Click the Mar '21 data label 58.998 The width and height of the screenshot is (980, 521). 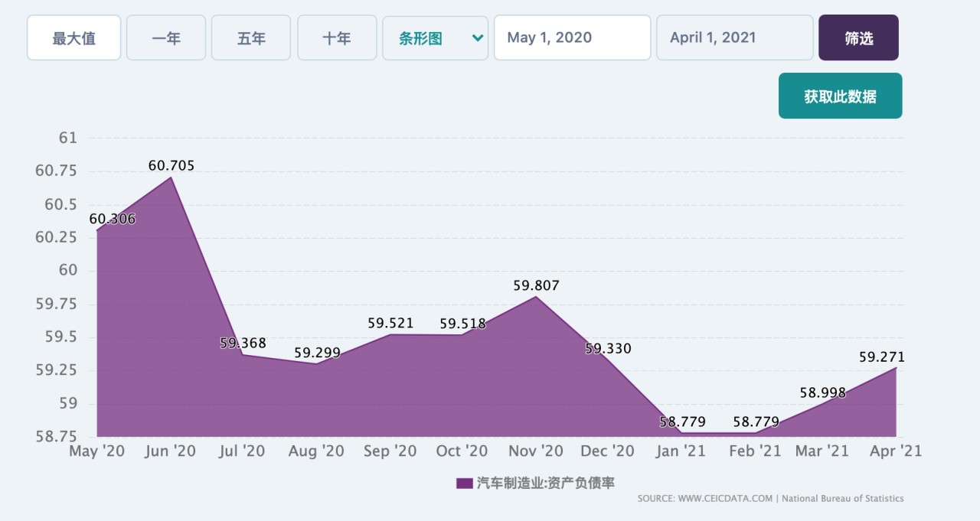[823, 392]
